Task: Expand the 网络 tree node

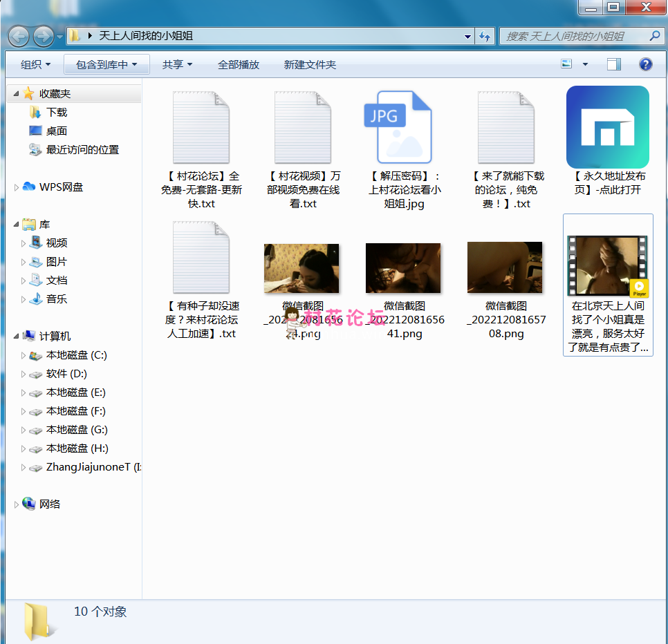Action: [x=17, y=505]
